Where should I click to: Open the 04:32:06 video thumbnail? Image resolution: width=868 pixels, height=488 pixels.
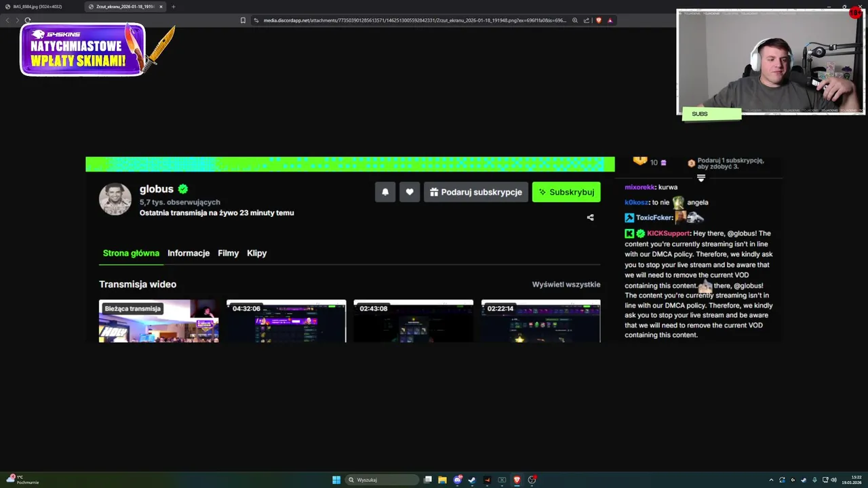(x=286, y=321)
